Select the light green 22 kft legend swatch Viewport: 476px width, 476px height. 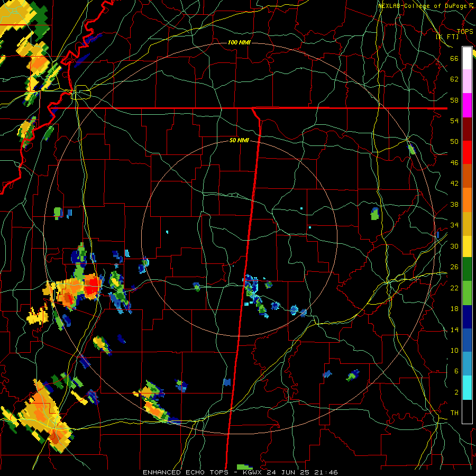pos(467,293)
